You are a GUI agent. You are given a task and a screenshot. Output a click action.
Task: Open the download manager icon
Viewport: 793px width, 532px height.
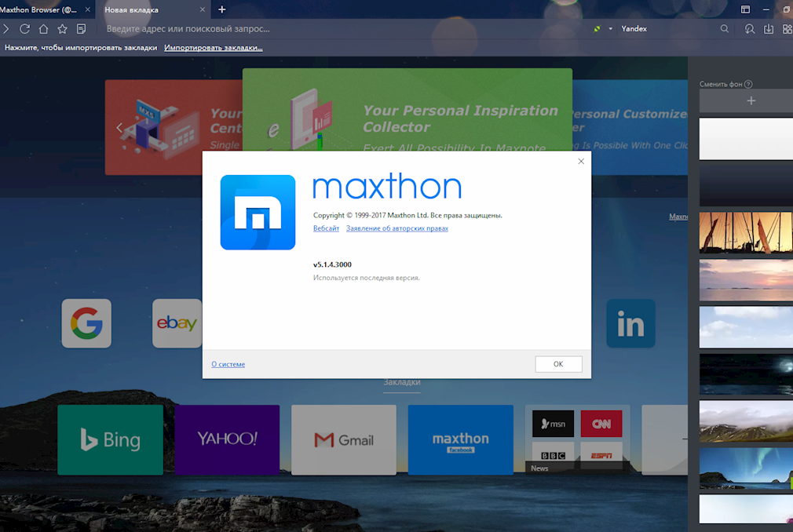[x=769, y=29]
